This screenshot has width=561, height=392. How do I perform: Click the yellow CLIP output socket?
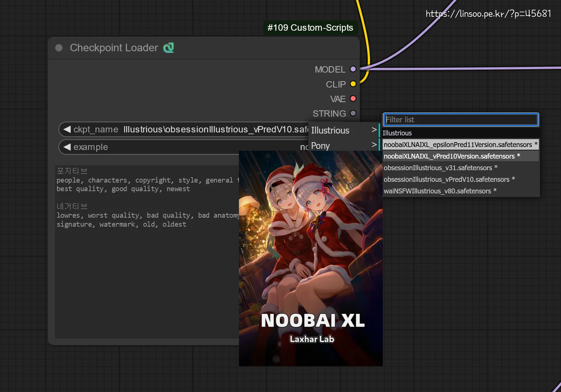tap(353, 84)
